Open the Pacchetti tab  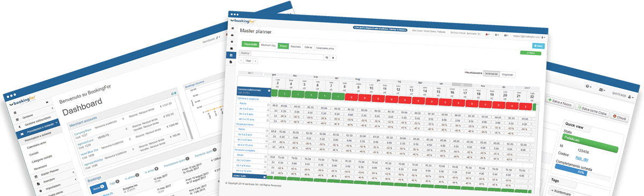tap(296, 47)
